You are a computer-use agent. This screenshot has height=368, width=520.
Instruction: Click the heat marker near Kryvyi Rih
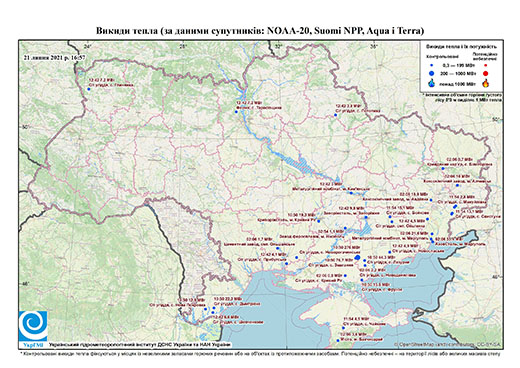(319, 221)
